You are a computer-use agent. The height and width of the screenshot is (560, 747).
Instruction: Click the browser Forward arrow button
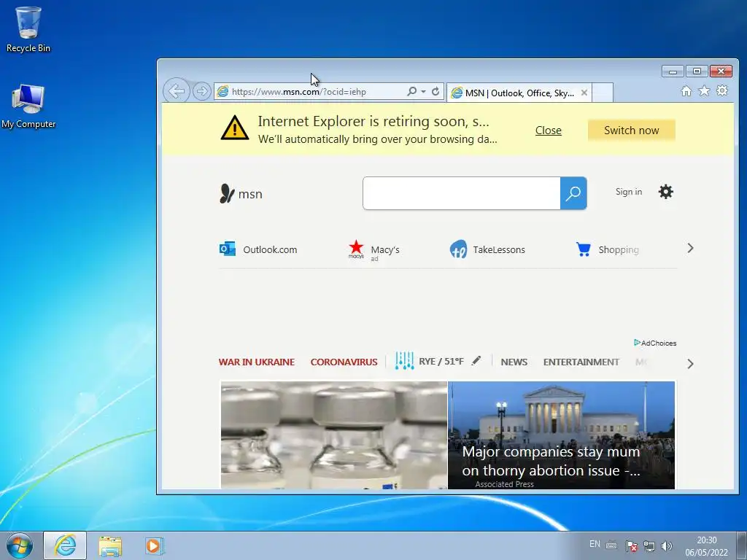click(x=202, y=91)
